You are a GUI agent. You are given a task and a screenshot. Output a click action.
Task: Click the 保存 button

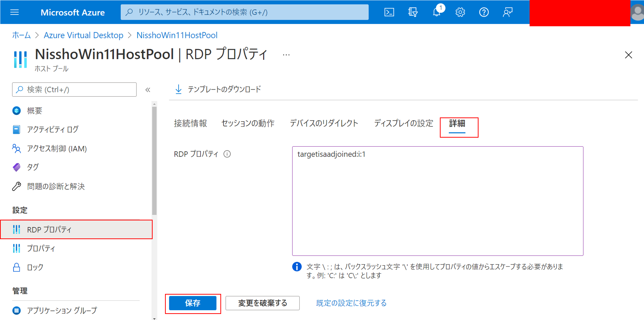(192, 303)
